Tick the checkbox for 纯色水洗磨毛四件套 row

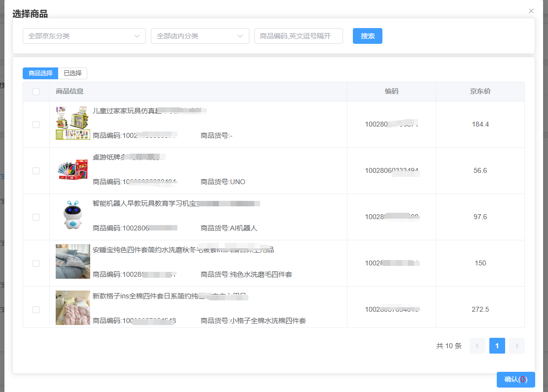[36, 263]
